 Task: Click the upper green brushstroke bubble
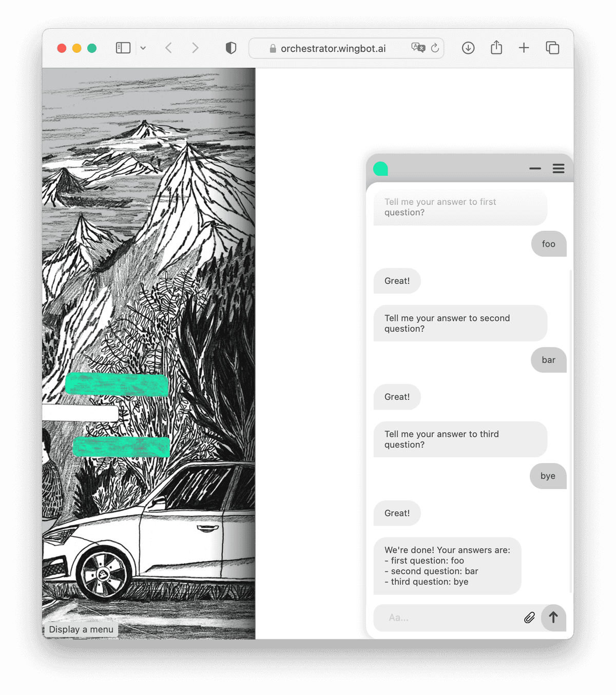pos(117,385)
